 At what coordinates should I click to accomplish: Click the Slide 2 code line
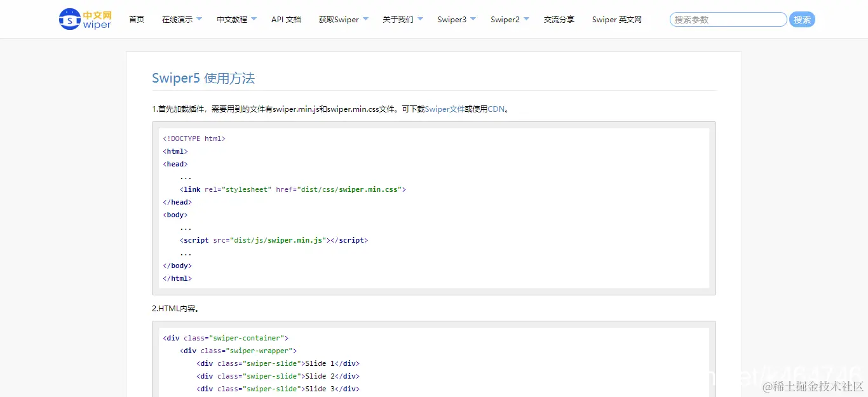point(278,376)
